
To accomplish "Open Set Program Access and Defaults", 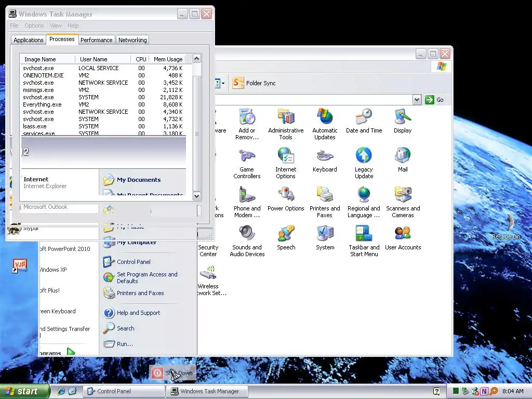I will click(141, 277).
